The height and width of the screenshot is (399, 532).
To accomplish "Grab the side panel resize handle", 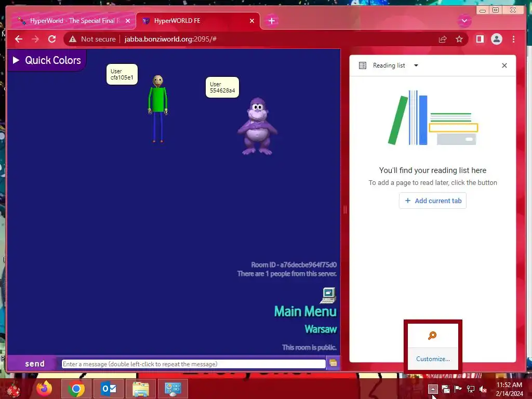I will pos(345,210).
